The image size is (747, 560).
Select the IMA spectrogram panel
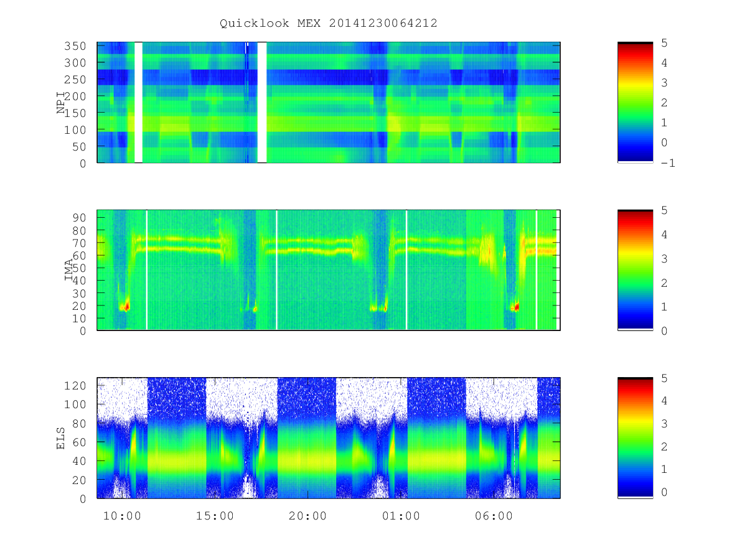pos(329,270)
